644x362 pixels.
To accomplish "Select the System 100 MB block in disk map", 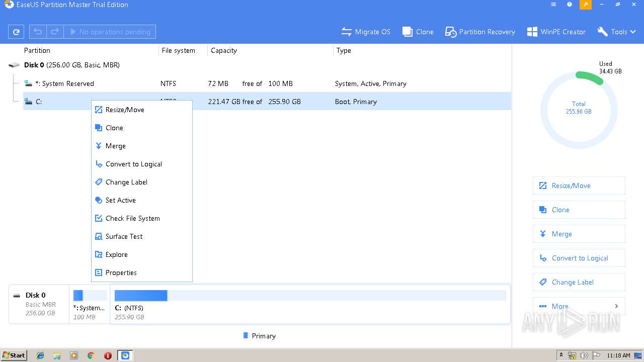I will (x=90, y=304).
